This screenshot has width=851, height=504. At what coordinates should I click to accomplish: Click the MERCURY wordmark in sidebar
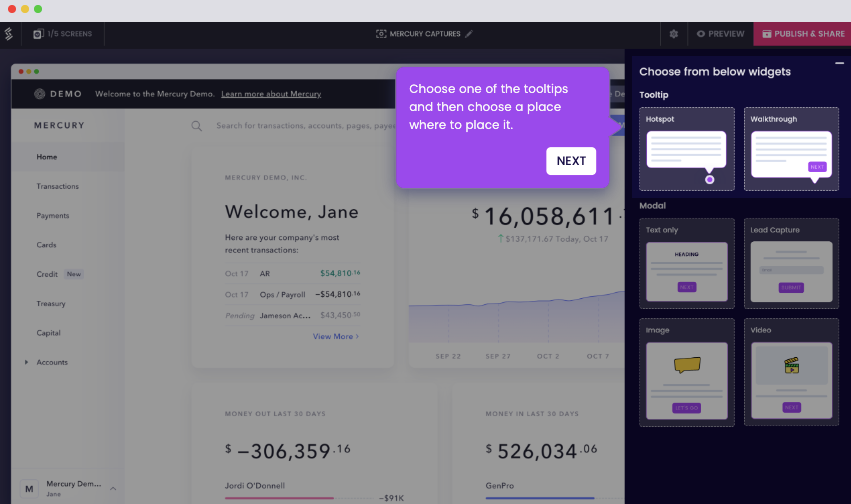(x=60, y=125)
